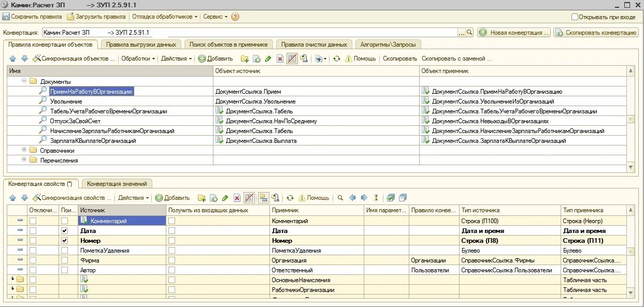Expand the Справочники tree group
Image resolution: width=644 pixels, height=307 pixels.
pyautogui.click(x=24, y=150)
